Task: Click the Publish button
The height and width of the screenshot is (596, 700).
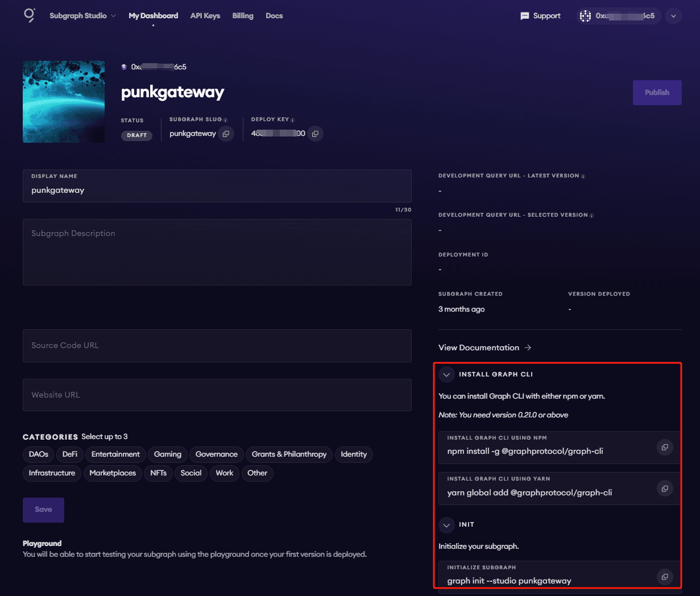Action: (x=657, y=92)
